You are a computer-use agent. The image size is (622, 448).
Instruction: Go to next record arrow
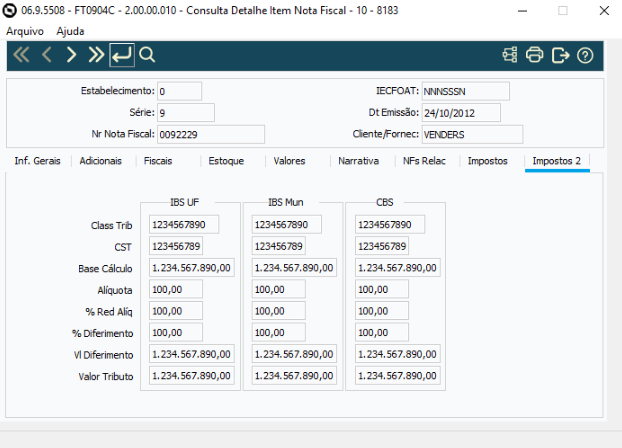coord(71,55)
